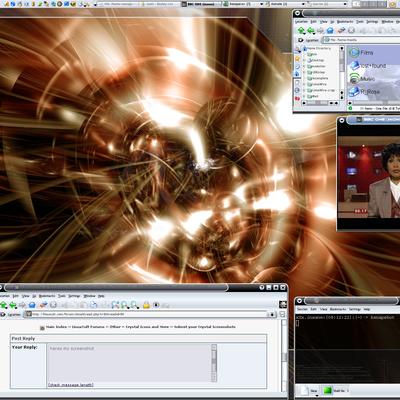
Task: Click the grey Forward arrow in the file manager
Action: coord(320,31)
